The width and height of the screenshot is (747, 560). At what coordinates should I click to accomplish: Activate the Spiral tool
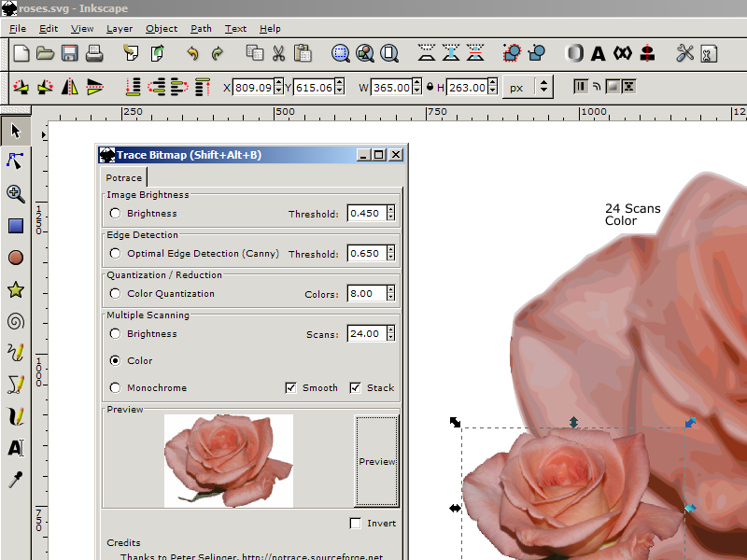tap(15, 321)
